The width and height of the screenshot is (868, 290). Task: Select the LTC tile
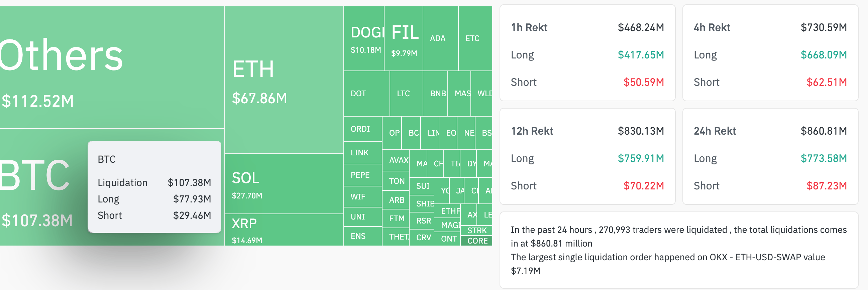[406, 94]
